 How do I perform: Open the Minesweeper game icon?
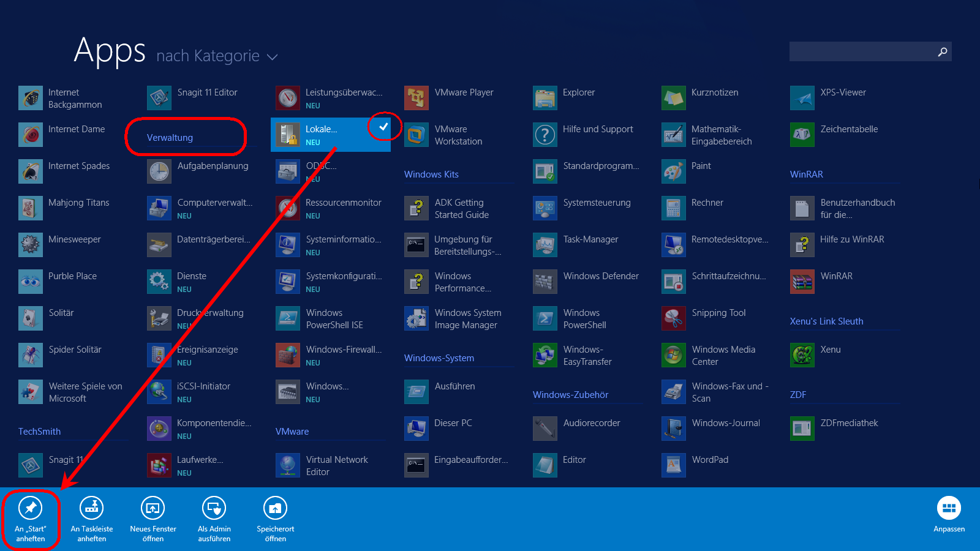pos(31,245)
